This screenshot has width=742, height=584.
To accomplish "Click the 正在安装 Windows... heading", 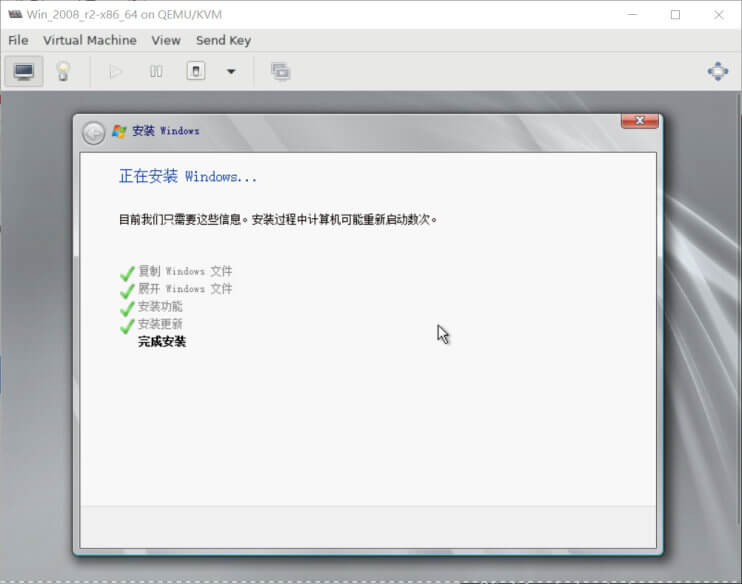I will 188,177.
